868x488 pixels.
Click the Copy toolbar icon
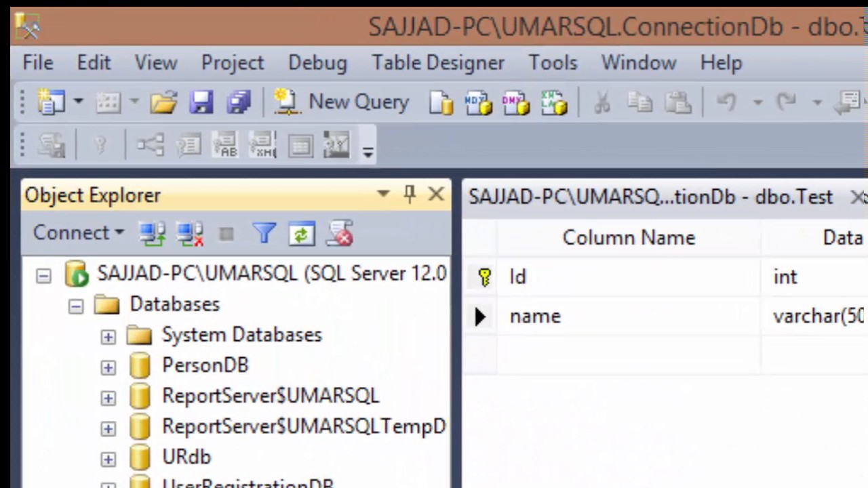[x=639, y=103]
